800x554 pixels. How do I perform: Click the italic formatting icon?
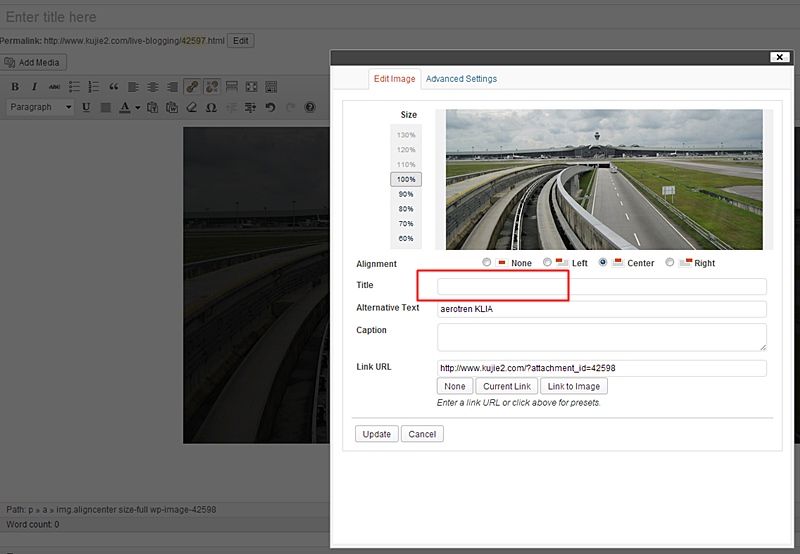pyautogui.click(x=34, y=87)
